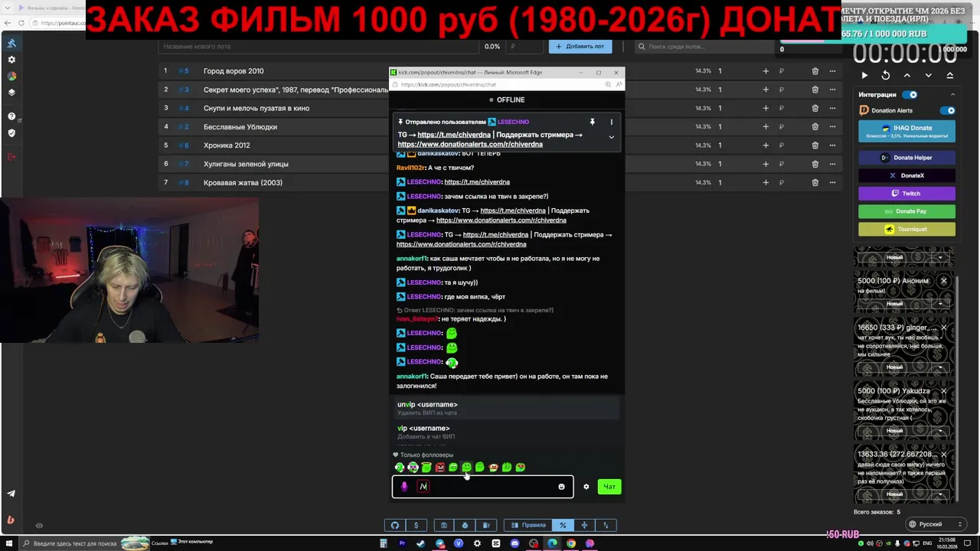Click the Добавить лот button
The image size is (980, 551).
(x=580, y=46)
